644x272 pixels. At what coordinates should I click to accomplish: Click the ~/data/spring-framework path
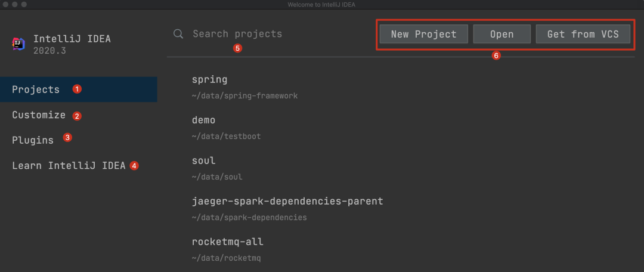coord(244,95)
